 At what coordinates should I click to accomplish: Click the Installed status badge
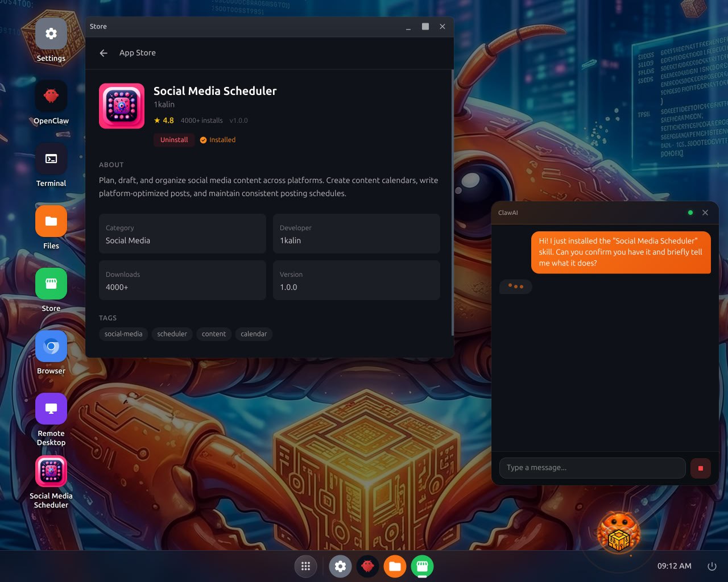[217, 140]
